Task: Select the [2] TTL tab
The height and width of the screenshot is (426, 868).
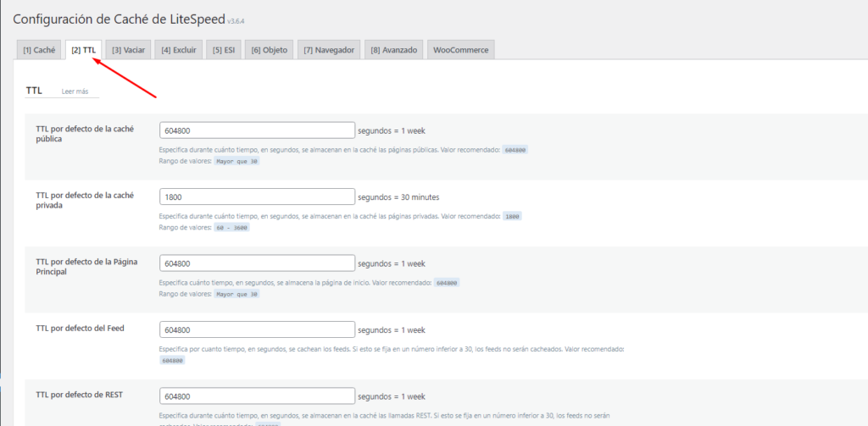Action: tap(84, 50)
